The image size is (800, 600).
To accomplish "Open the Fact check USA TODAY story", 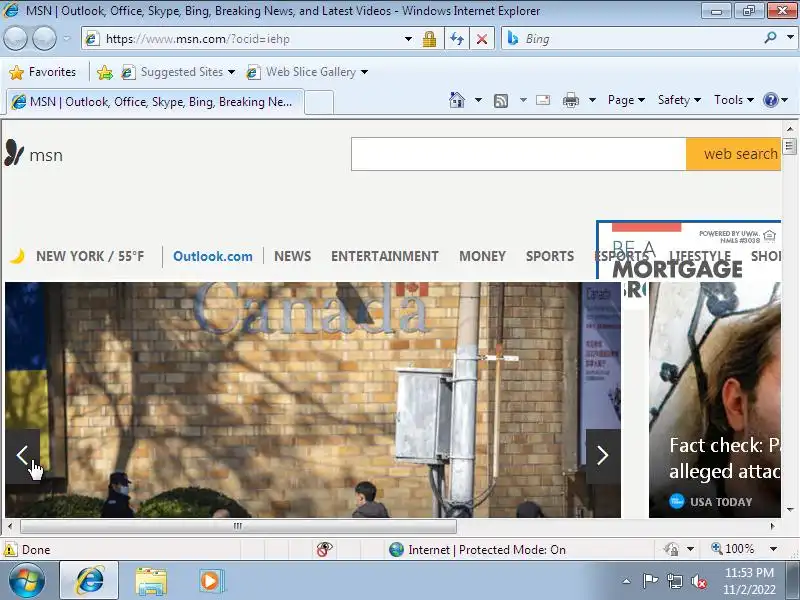I will point(715,400).
